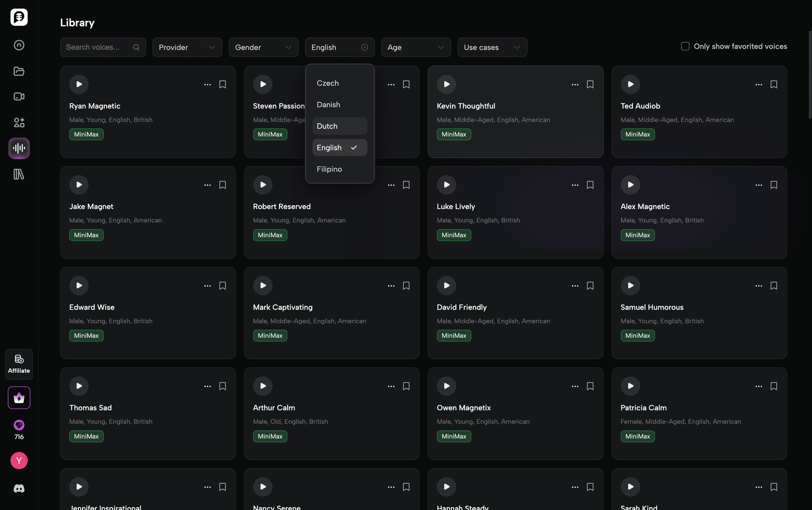Bookmark the Ryan Magnetic voice
812x510 pixels.
click(222, 84)
